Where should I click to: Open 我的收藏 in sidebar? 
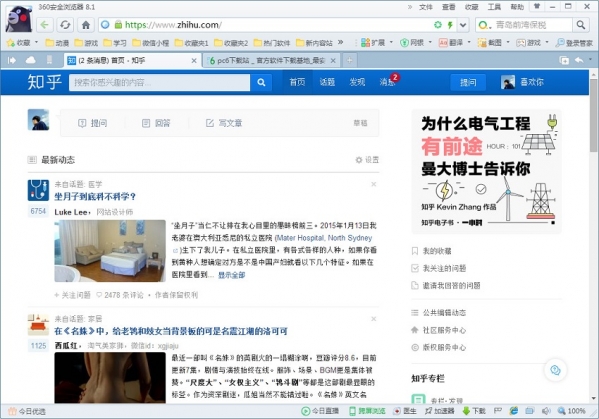coord(432,251)
